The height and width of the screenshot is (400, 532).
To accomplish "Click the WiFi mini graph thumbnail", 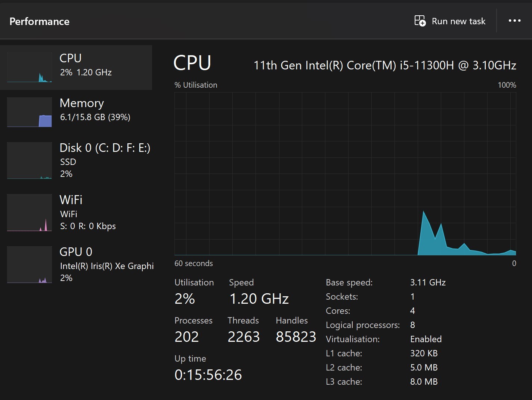I will (x=29, y=213).
